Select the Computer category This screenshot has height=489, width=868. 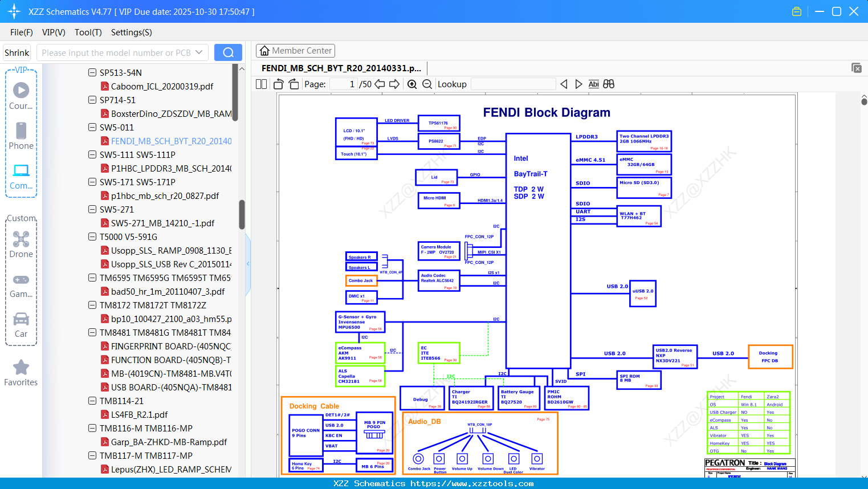[x=21, y=176]
